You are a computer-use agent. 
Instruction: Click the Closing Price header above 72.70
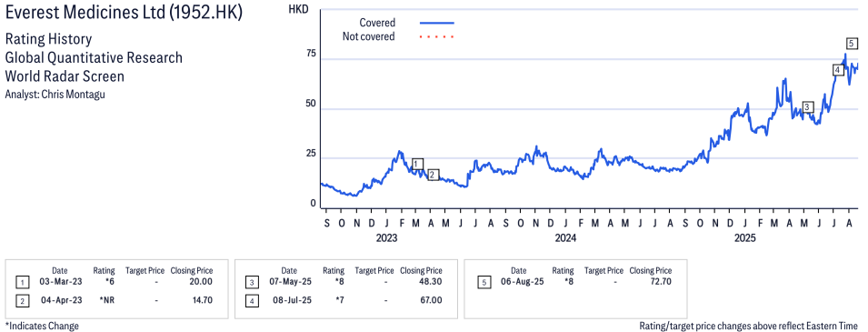coord(651,271)
